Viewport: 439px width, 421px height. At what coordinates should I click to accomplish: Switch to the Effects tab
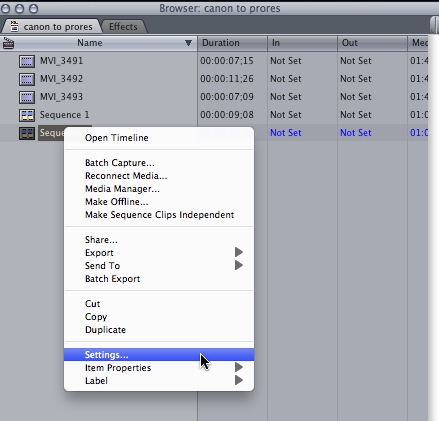(123, 27)
